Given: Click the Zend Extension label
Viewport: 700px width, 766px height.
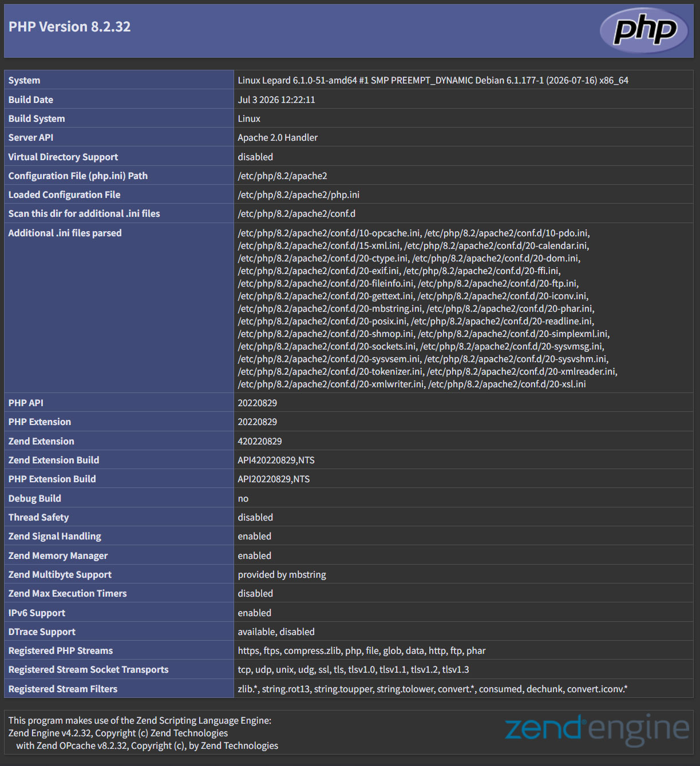Looking at the screenshot, I should pos(41,441).
